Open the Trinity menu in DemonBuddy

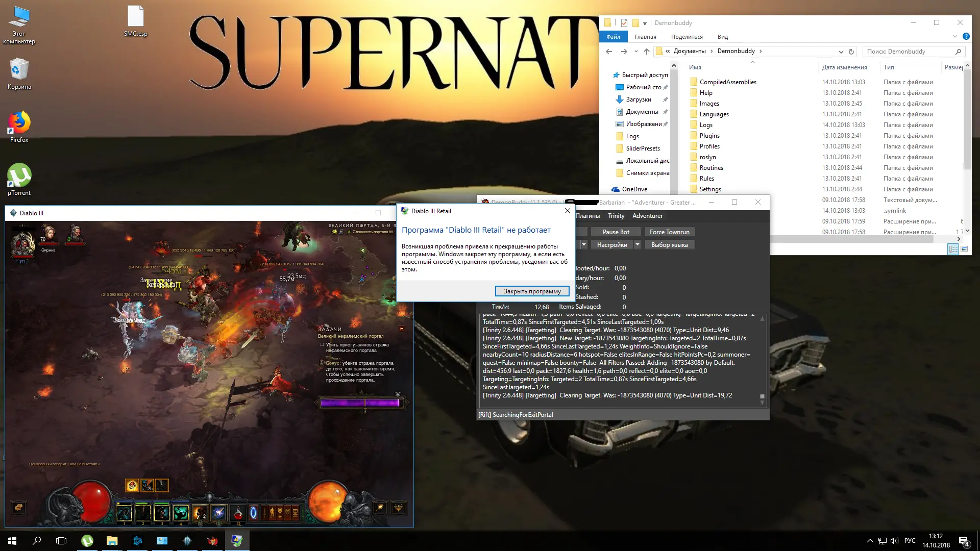click(x=616, y=216)
